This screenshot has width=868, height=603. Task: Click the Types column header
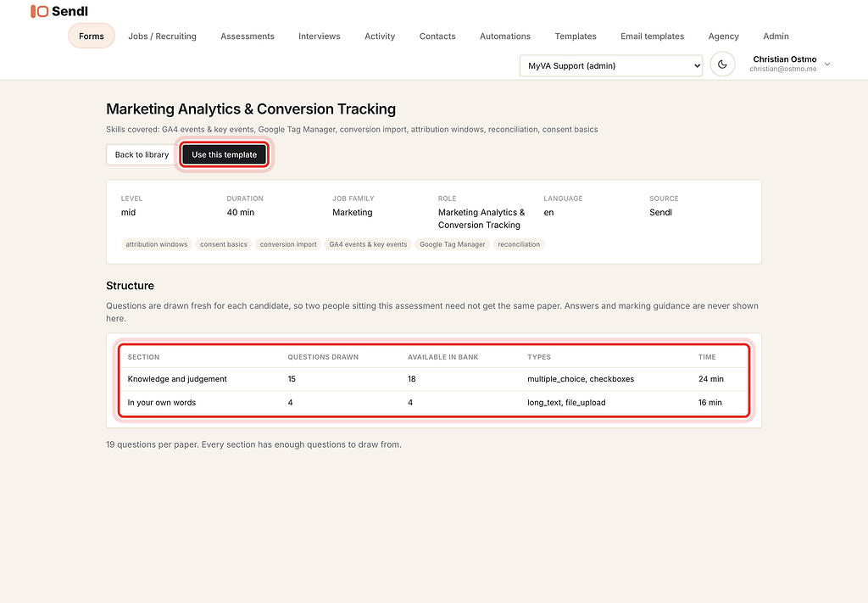pos(538,357)
